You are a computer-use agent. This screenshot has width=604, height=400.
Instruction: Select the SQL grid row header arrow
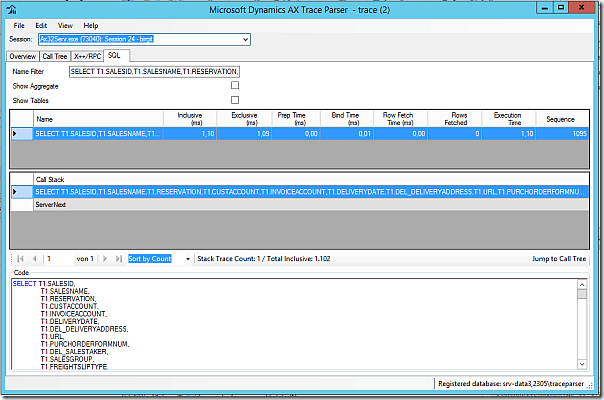[x=22, y=134]
